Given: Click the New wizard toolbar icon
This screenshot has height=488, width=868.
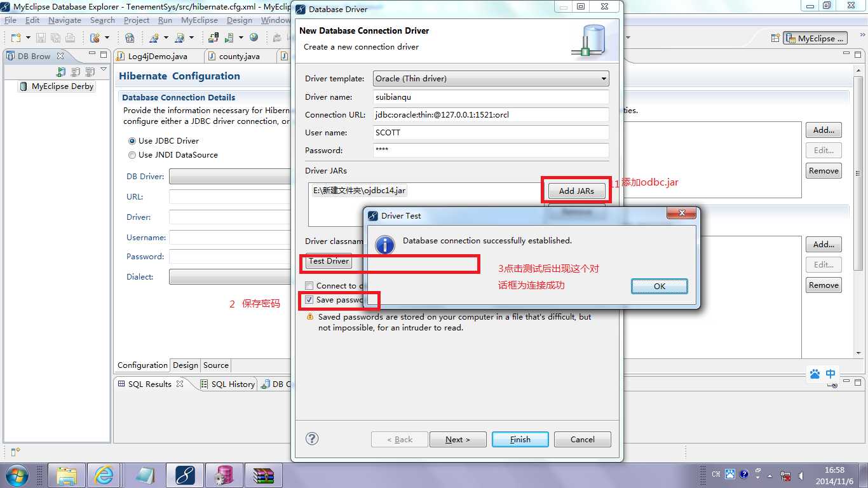Looking at the screenshot, I should tap(15, 38).
